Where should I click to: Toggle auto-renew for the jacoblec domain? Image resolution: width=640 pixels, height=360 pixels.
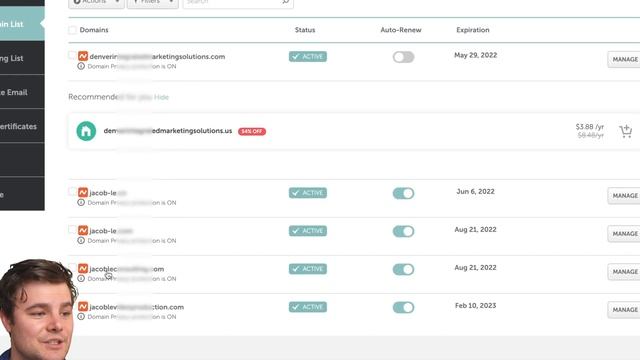403,269
